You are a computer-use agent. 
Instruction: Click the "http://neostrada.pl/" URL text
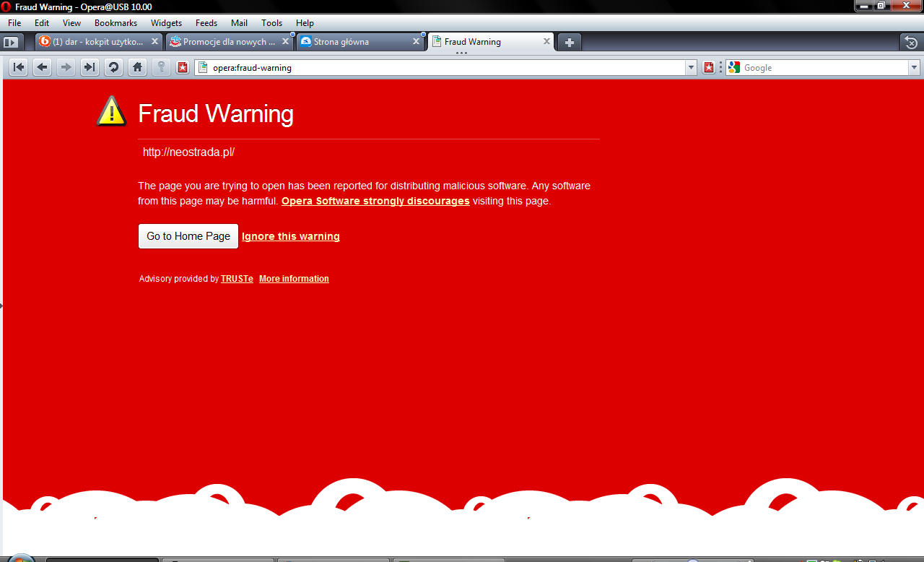click(188, 152)
